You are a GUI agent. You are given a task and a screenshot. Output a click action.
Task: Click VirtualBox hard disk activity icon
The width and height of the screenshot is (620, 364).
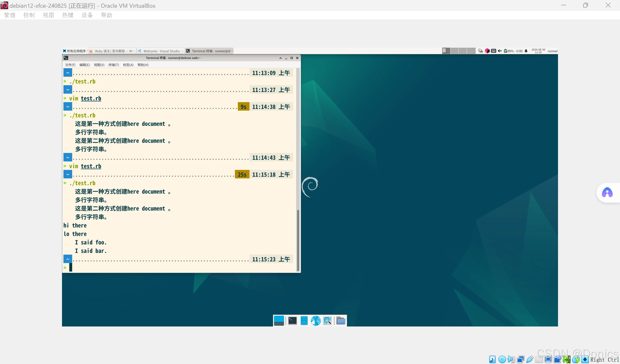click(492, 359)
